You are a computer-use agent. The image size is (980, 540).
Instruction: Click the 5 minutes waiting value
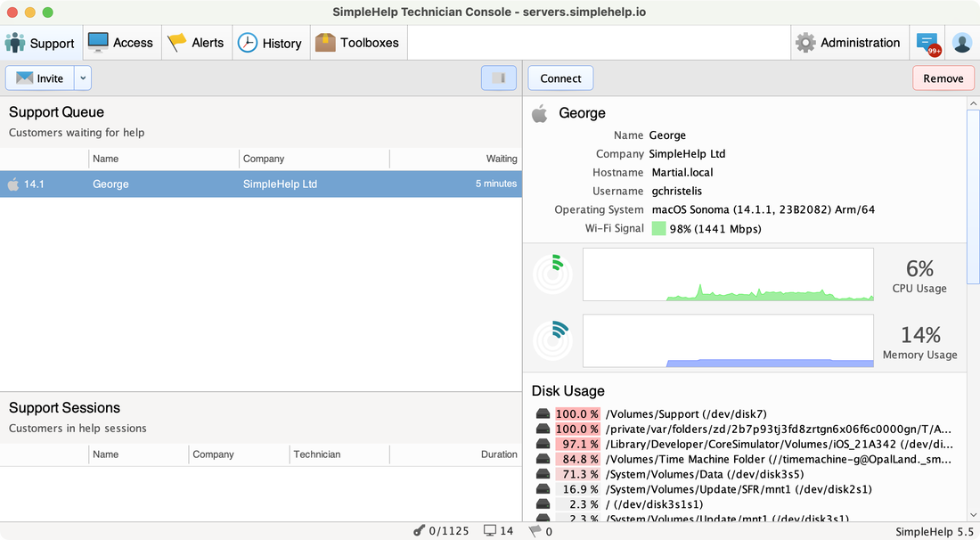[496, 184]
